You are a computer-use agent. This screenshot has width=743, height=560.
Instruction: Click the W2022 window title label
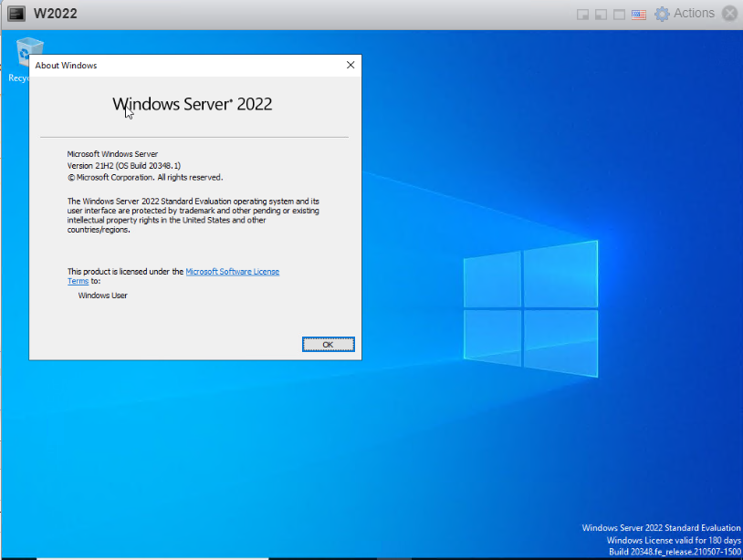[56, 13]
